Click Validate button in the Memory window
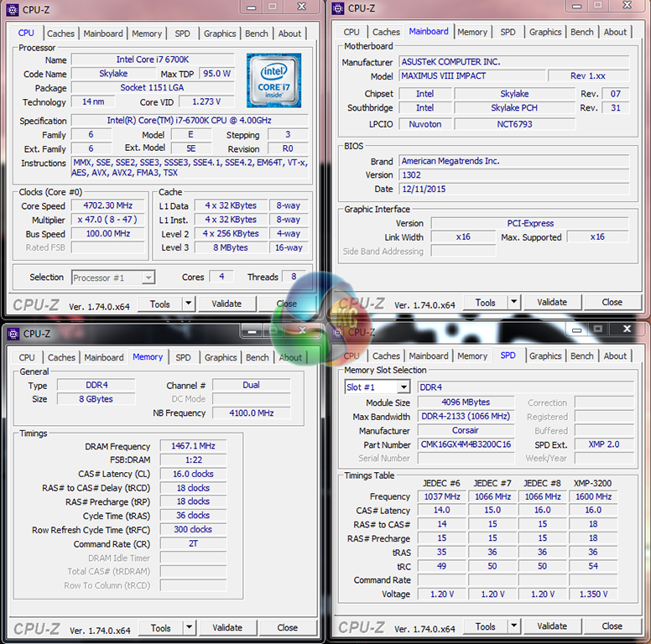 tap(227, 627)
